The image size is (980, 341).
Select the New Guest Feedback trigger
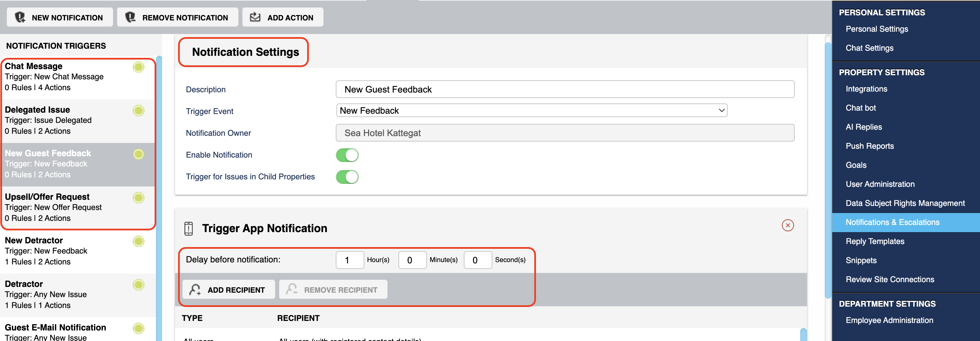click(x=78, y=165)
